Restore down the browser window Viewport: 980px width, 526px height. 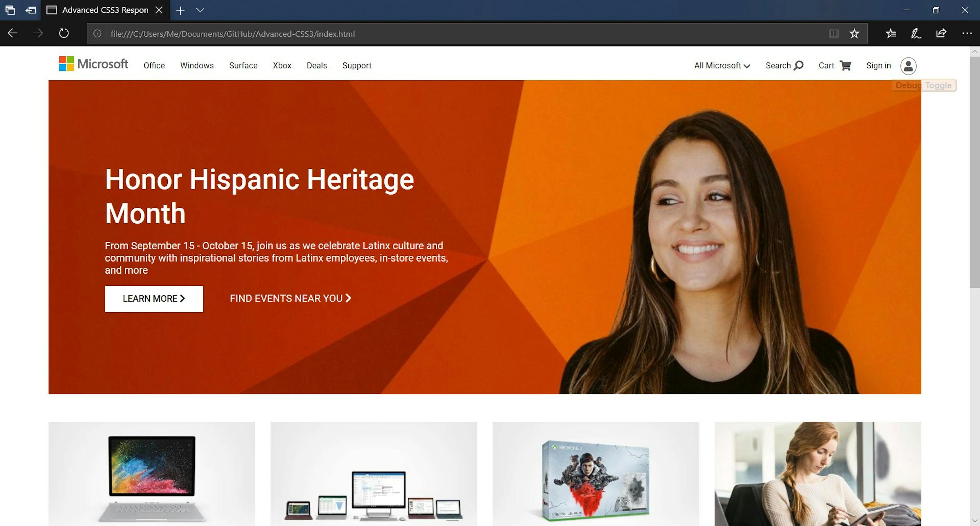[936, 10]
